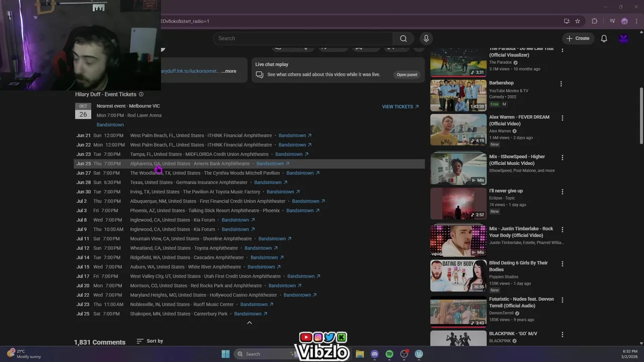The height and width of the screenshot is (362, 644).
Task: Open options menu for Barbershop video
Action: tap(562, 83)
